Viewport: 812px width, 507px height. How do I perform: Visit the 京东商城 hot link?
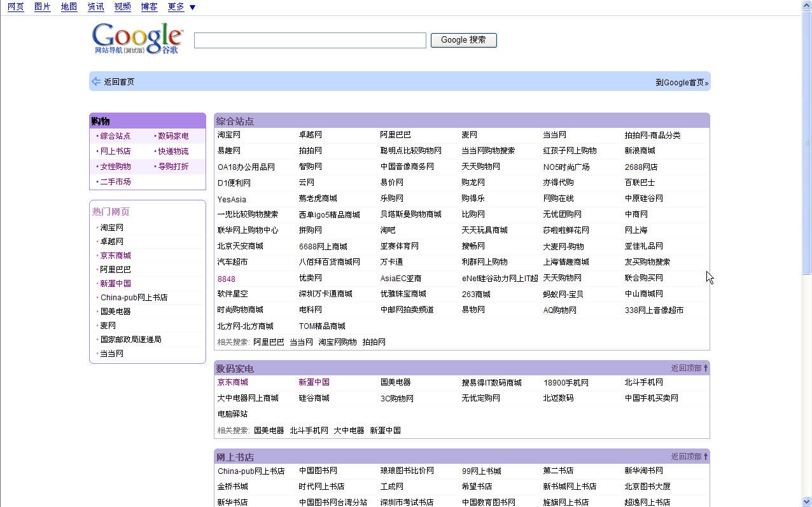pyautogui.click(x=115, y=255)
